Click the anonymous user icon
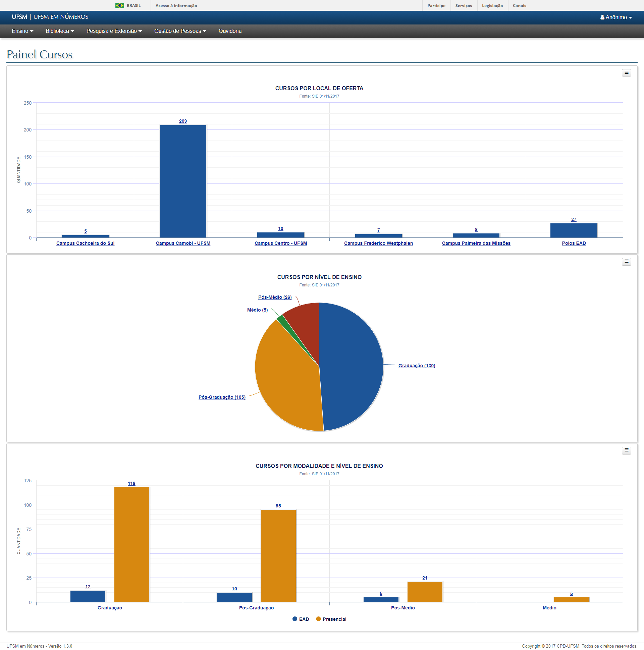This screenshot has height=650, width=644. point(602,17)
